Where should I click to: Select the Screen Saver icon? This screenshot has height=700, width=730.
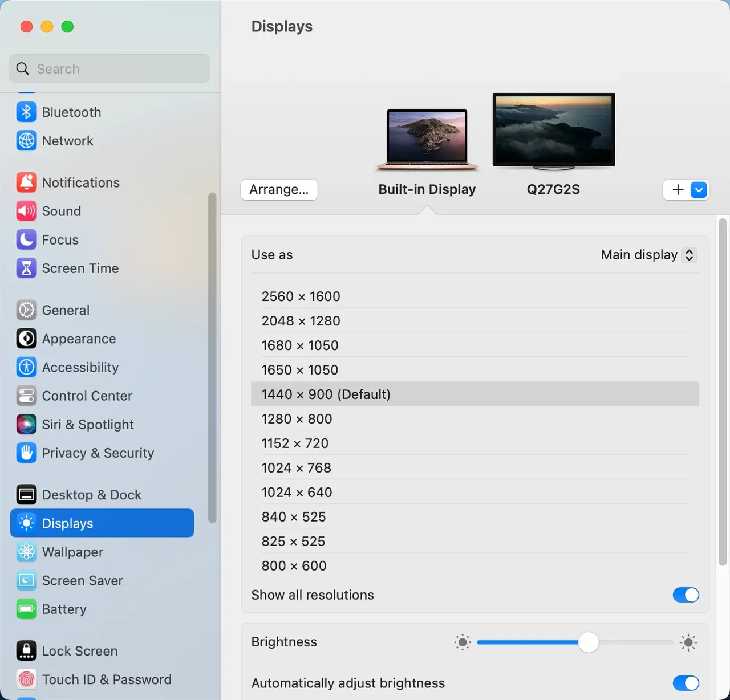26,580
